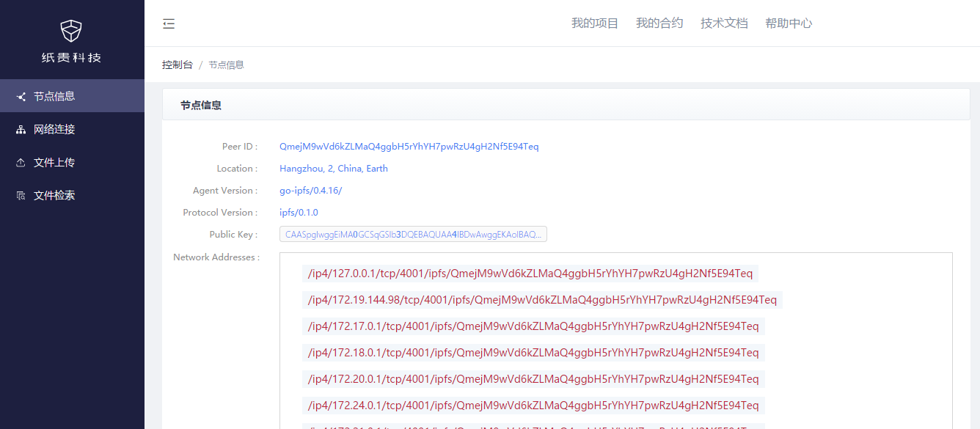Go to 网络连接 in the sidebar
The height and width of the screenshot is (429, 980).
[54, 129]
